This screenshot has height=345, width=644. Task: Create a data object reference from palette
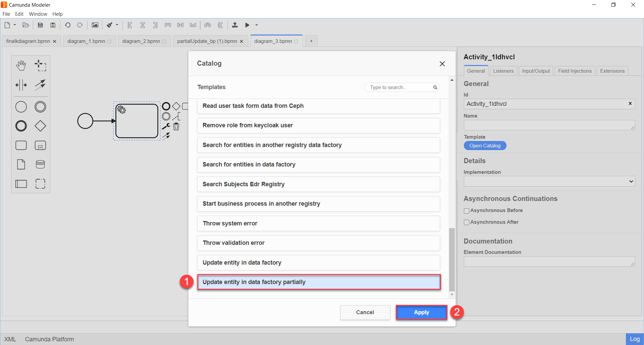point(21,164)
